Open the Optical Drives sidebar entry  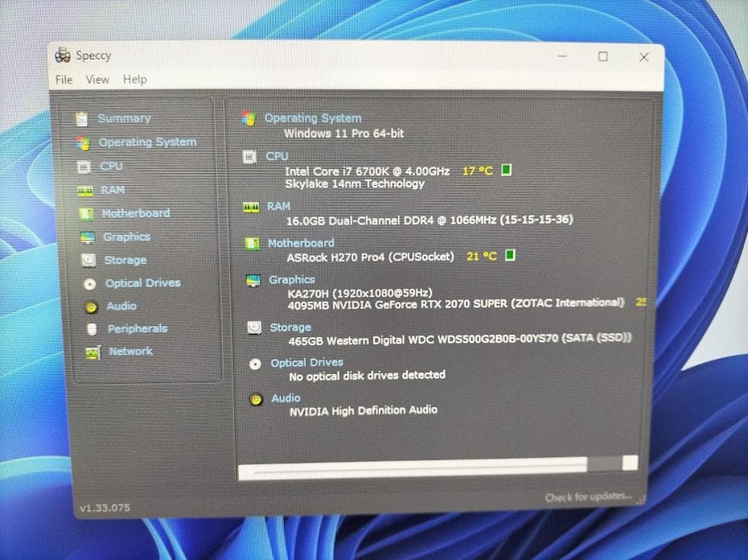click(142, 283)
